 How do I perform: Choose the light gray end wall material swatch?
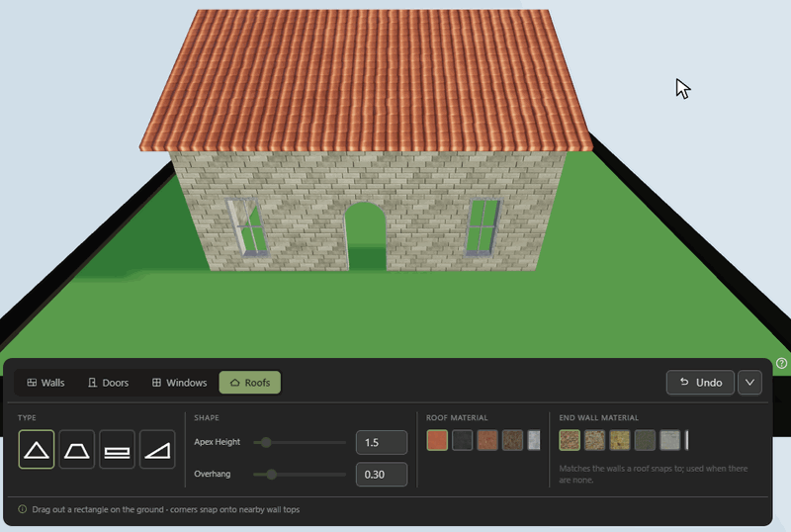tap(670, 440)
